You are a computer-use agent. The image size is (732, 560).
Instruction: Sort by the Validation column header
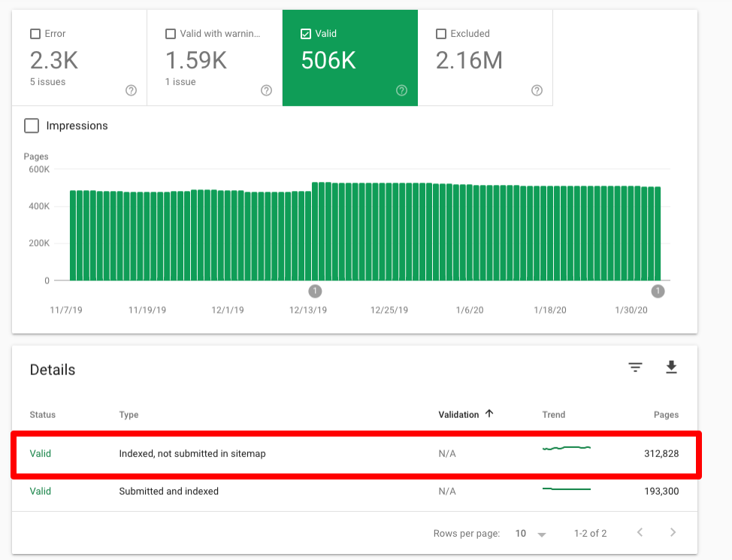458,414
